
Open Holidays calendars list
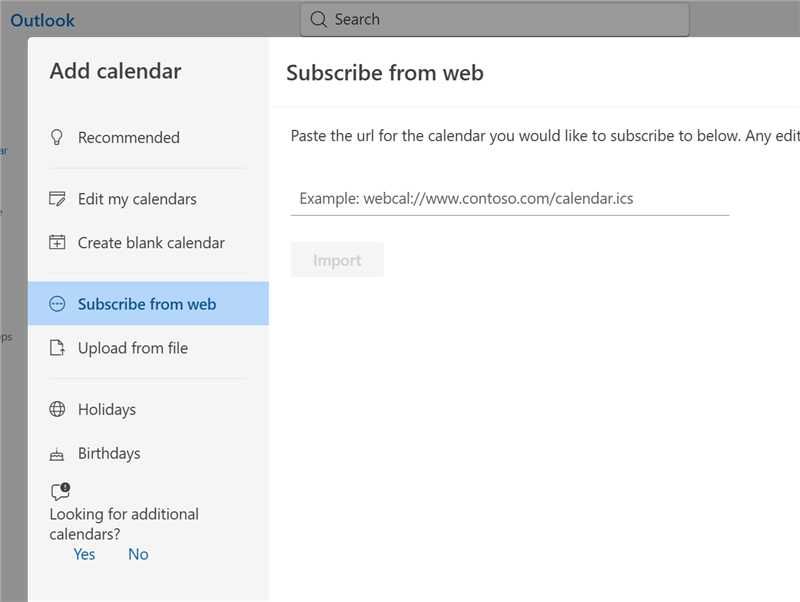106,409
